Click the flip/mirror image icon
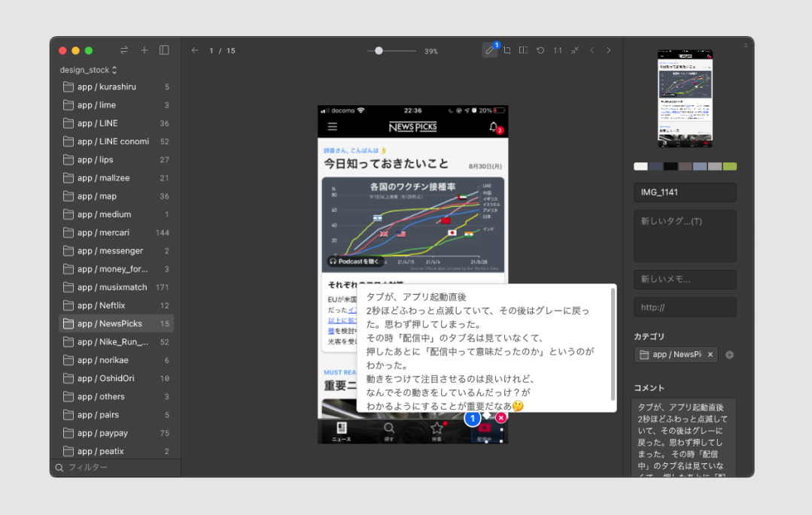Screen dimensions: 812x515 point(524,50)
